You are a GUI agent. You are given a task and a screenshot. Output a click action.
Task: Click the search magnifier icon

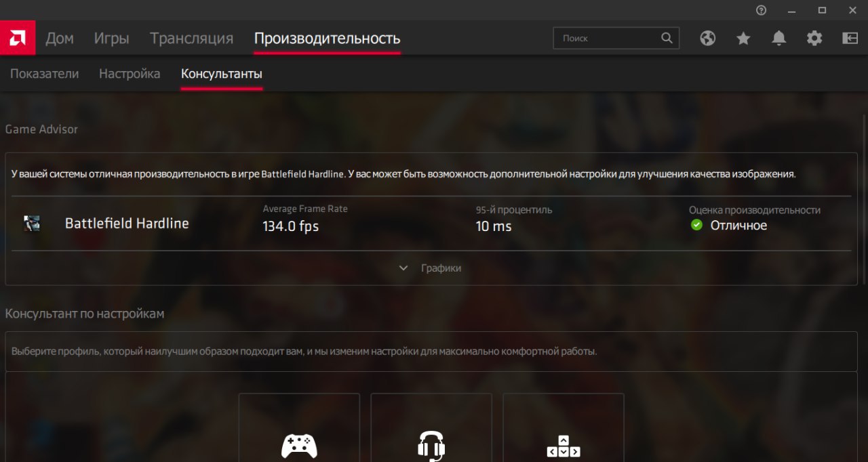tap(667, 38)
